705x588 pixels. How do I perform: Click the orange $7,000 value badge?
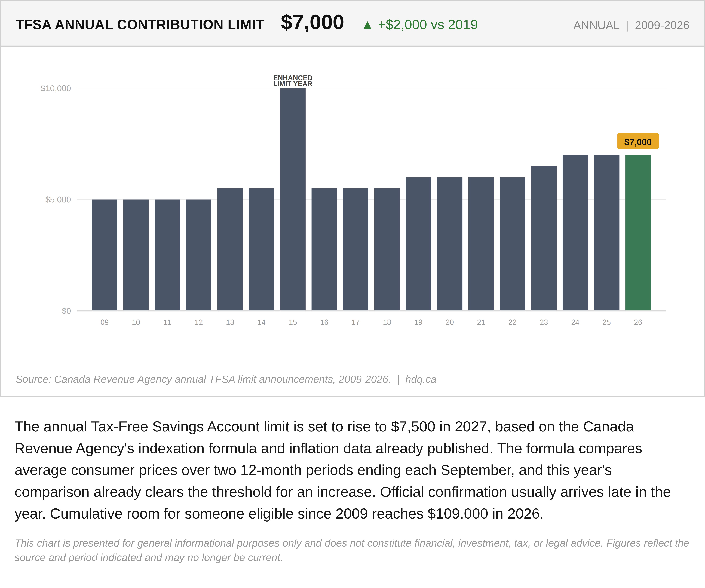[x=638, y=141]
